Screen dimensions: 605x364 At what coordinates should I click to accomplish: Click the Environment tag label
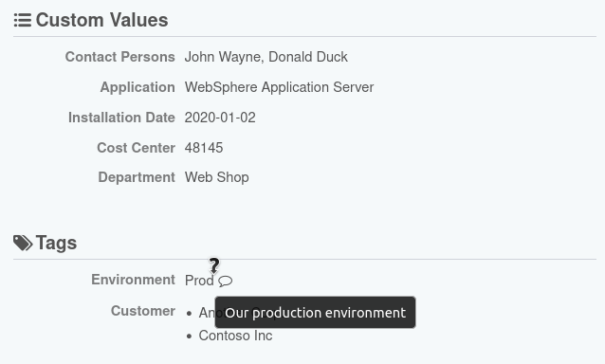click(133, 280)
